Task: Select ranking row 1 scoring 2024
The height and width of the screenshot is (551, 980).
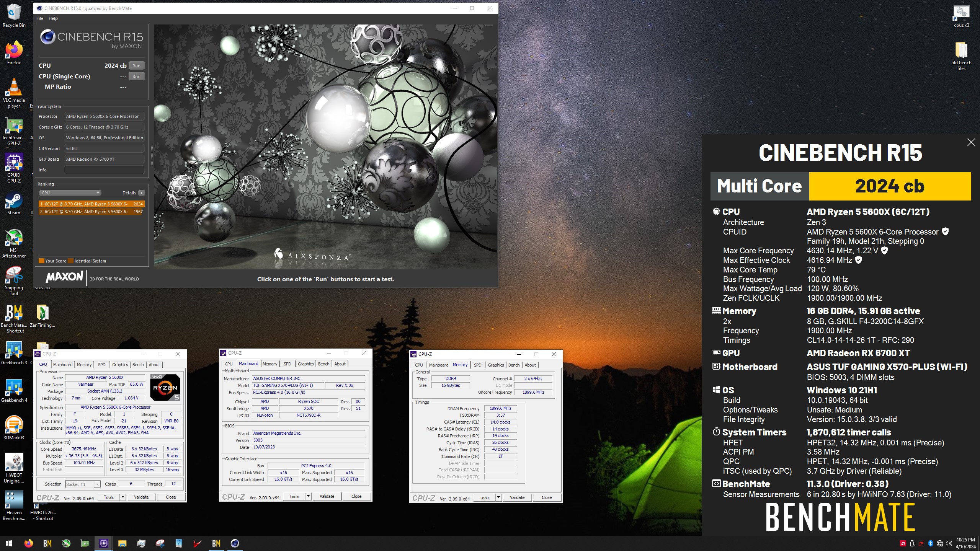Action: tap(91, 204)
